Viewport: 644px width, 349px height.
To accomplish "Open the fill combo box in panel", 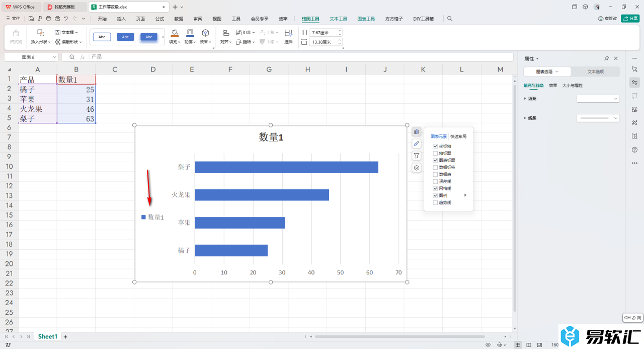I will coord(598,99).
